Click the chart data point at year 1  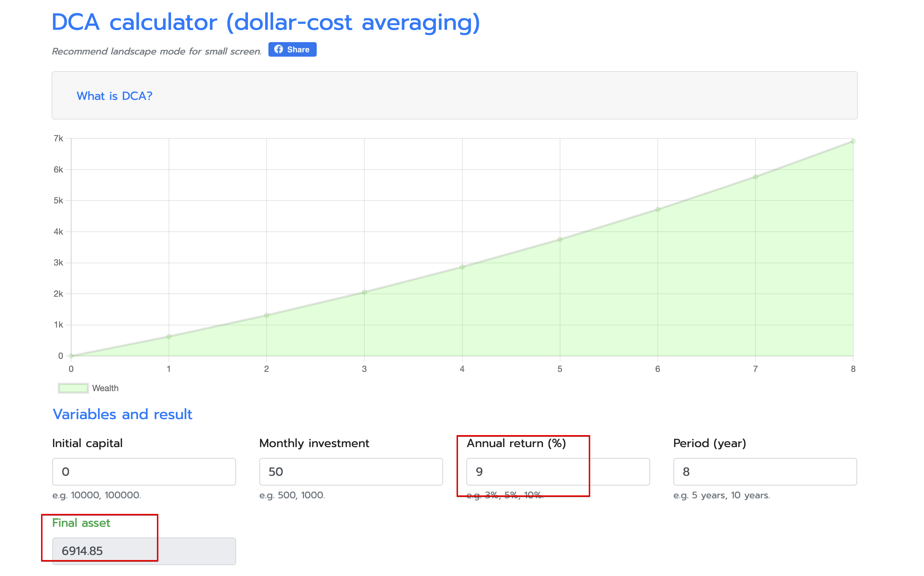(x=169, y=336)
